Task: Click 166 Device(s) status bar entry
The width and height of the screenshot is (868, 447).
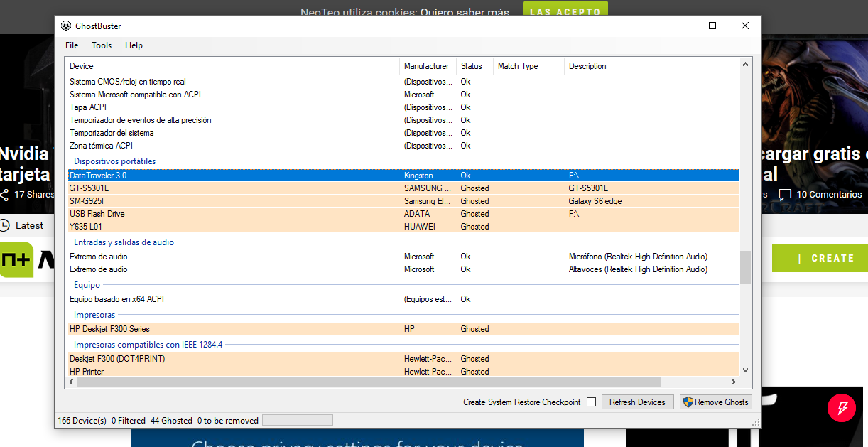Action: pyautogui.click(x=82, y=421)
